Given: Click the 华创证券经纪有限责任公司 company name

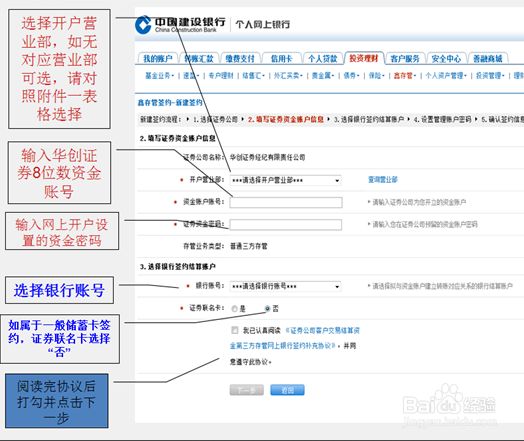Looking at the screenshot, I should coord(267,157).
